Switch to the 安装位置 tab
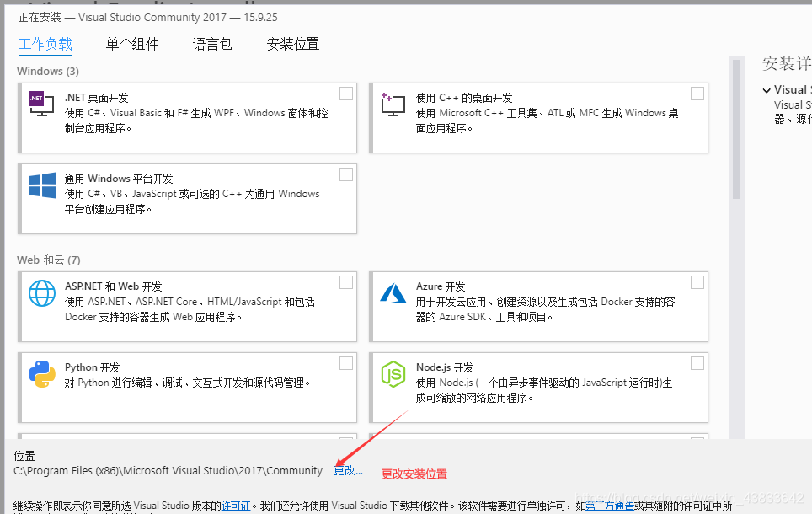812x514 pixels. [292, 44]
